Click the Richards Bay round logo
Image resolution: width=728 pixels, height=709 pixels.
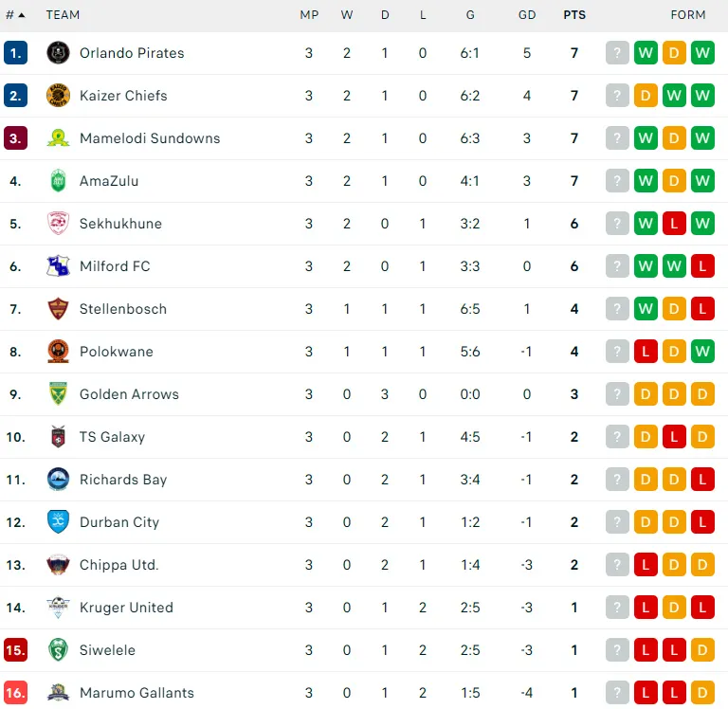pos(58,480)
